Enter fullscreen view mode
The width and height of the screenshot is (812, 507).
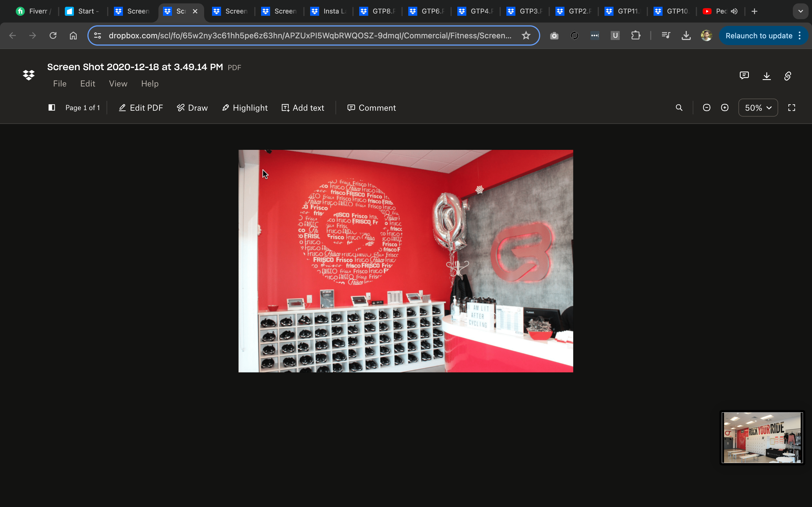[x=791, y=108]
